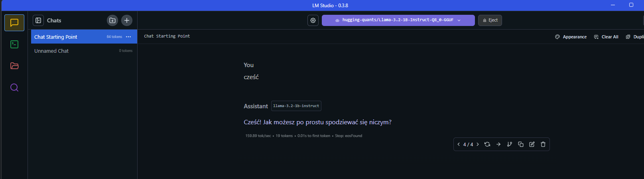This screenshot has width=644, height=179.
Task: Regenerate the assistant message
Action: [487, 144]
